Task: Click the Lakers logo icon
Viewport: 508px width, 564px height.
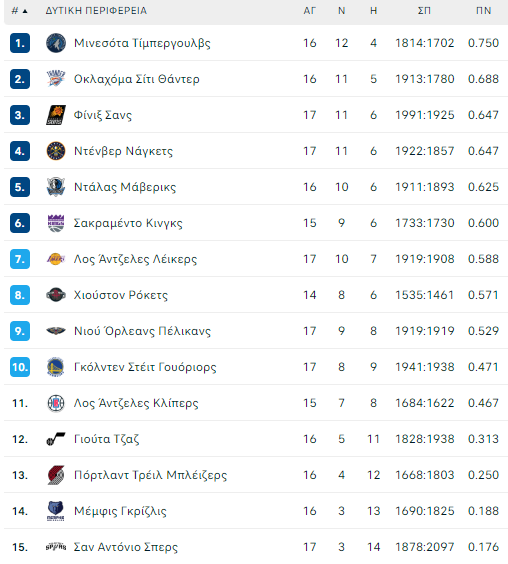Action: 56,259
